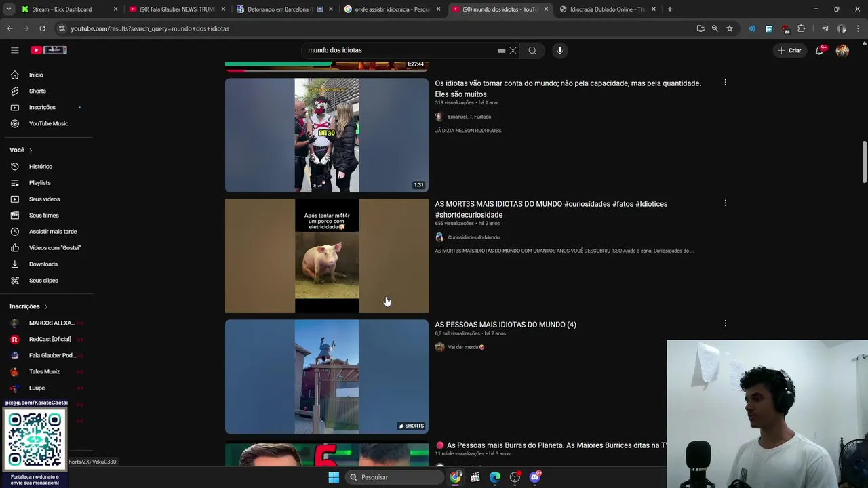The image size is (868, 488).
Task: Open Assistir mais tarde list
Action: click(53, 232)
